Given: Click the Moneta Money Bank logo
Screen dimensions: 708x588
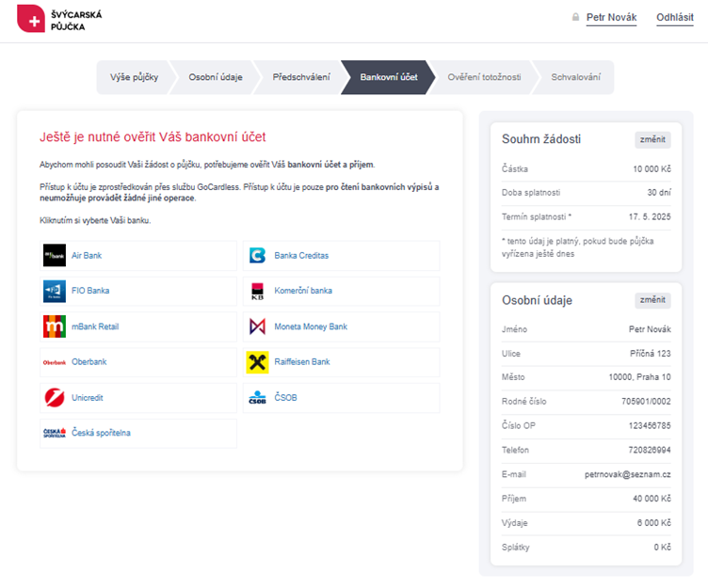Looking at the screenshot, I should (257, 326).
